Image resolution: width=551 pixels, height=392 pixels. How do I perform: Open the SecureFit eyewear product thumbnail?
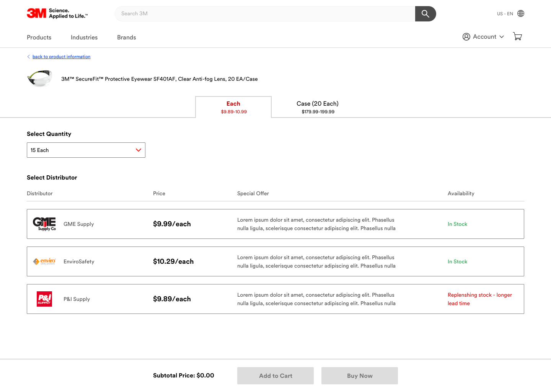[40, 78]
